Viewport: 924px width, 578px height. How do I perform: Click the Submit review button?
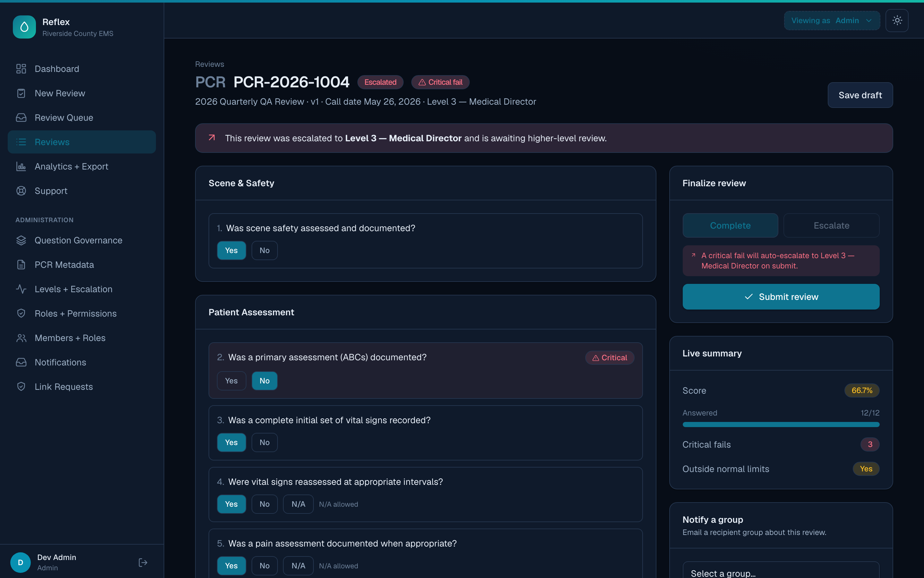[x=781, y=297]
